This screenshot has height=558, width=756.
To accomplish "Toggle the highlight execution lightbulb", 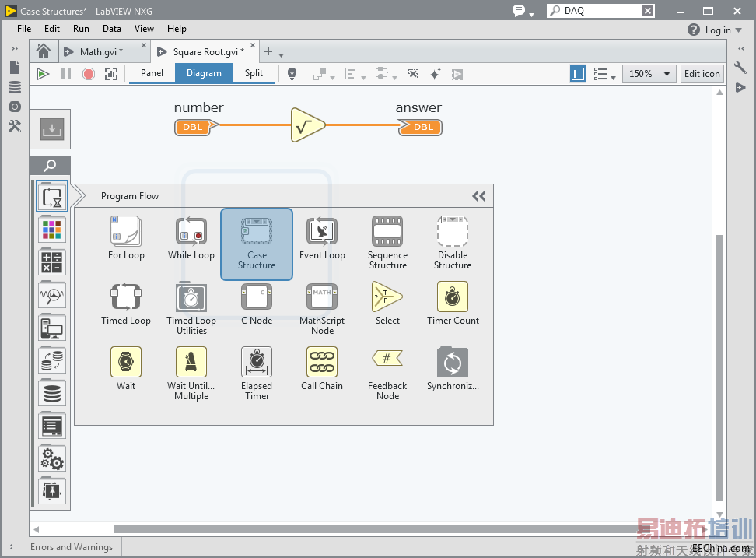I will click(292, 74).
